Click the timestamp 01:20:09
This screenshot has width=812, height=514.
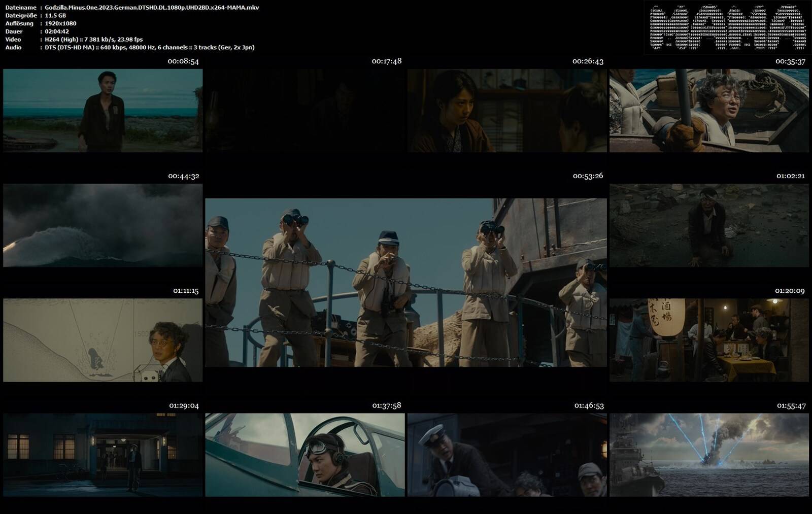[790, 291]
